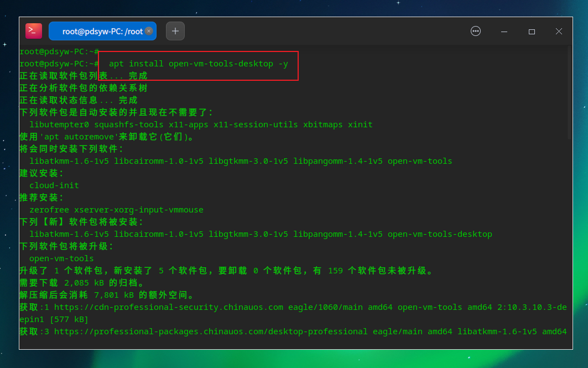Screen dimensions: 588x368
Task: Click the open-vm-tools-desktop package name
Action: point(440,234)
